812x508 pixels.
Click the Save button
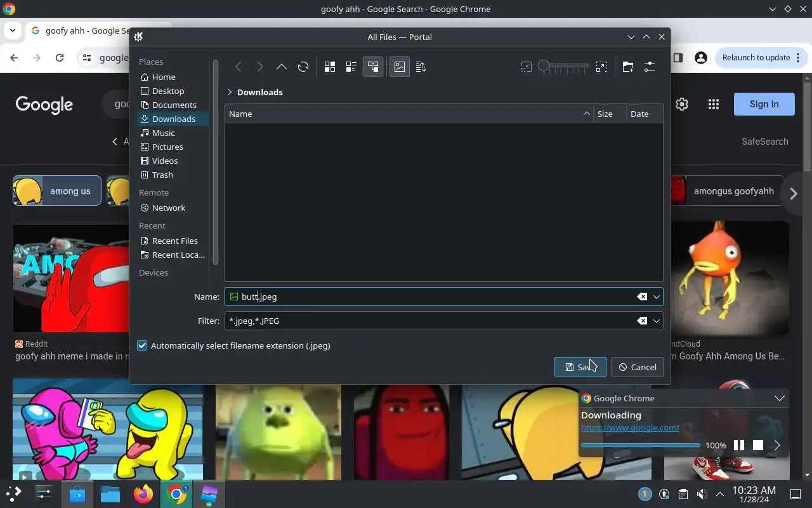pyautogui.click(x=580, y=367)
